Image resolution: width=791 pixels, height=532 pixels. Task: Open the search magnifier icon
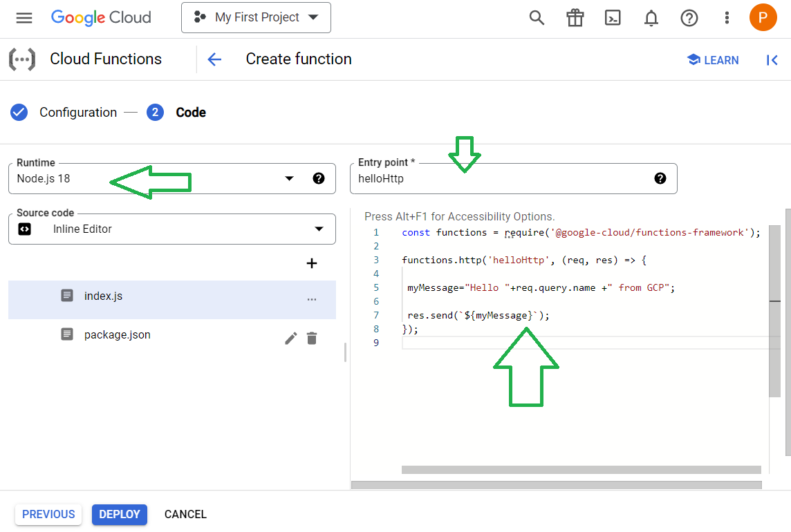pos(537,18)
